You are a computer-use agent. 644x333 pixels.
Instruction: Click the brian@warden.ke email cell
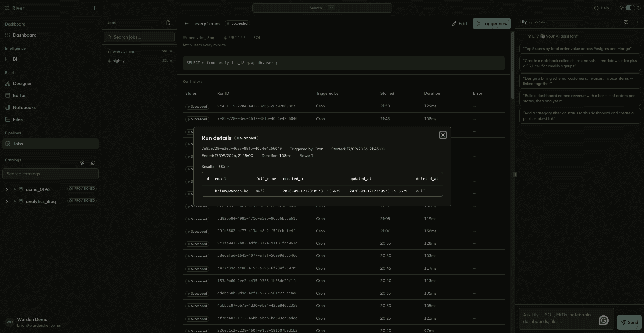pos(232,191)
